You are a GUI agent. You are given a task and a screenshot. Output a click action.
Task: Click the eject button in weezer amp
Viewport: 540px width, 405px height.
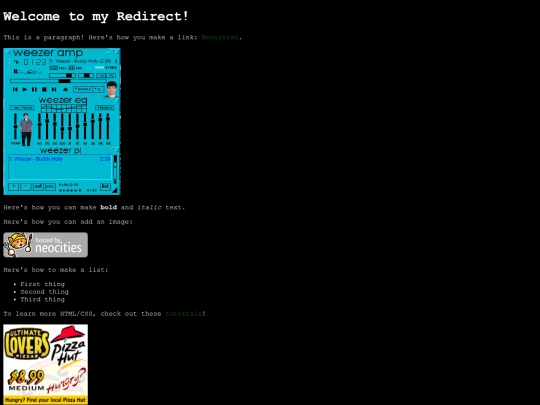(x=65, y=90)
